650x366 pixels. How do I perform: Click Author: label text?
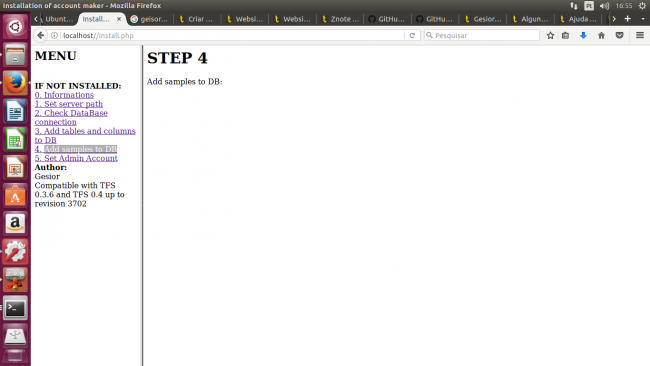[x=51, y=167]
